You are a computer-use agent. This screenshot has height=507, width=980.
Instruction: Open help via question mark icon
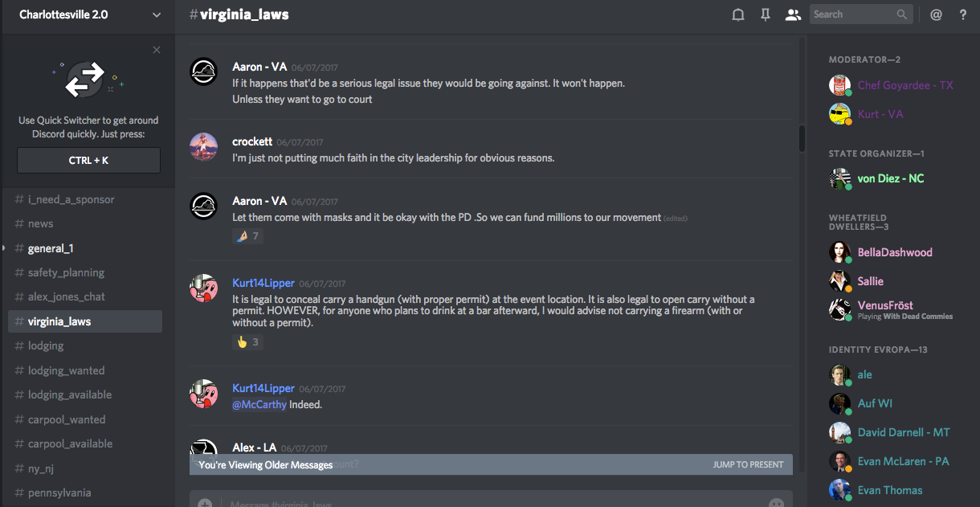click(963, 14)
